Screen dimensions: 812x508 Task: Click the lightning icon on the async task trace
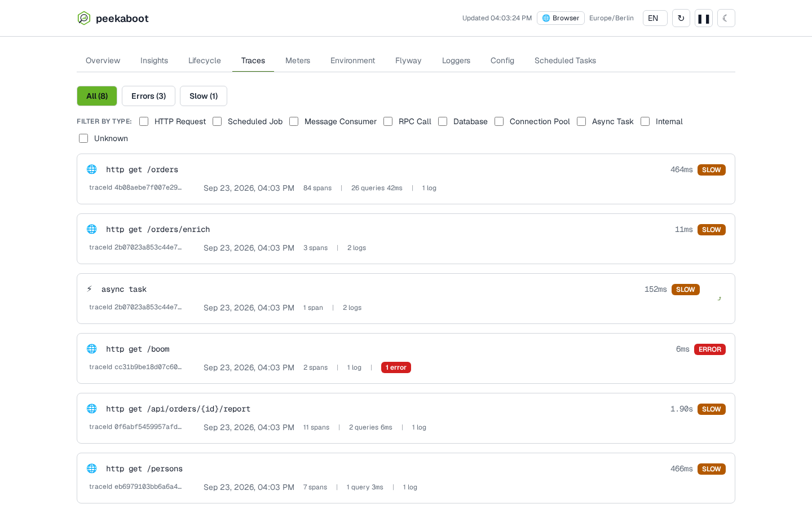click(x=90, y=289)
